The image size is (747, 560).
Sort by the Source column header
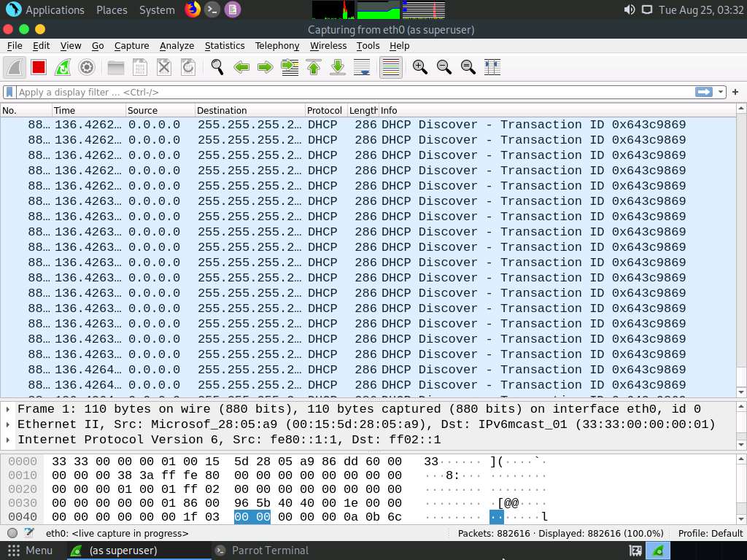coord(160,111)
